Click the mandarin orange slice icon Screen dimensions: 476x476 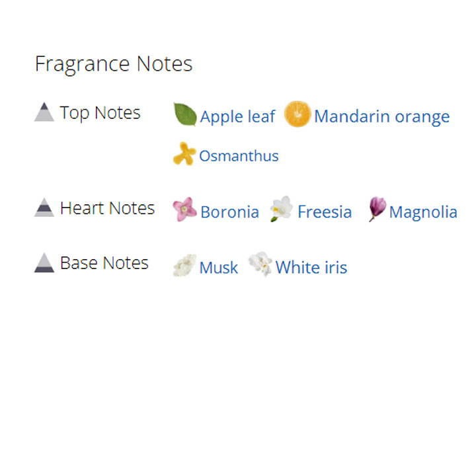pyautogui.click(x=297, y=114)
